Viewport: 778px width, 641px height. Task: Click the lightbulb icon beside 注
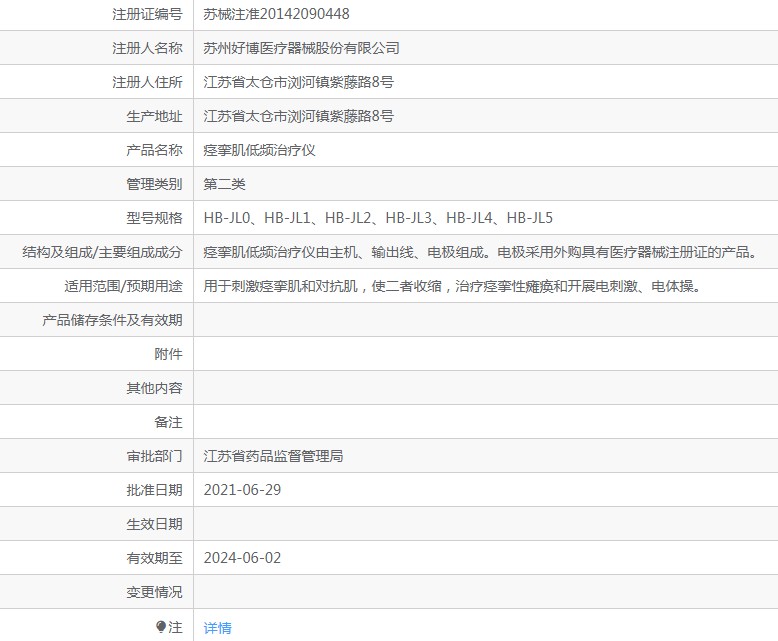(161, 627)
